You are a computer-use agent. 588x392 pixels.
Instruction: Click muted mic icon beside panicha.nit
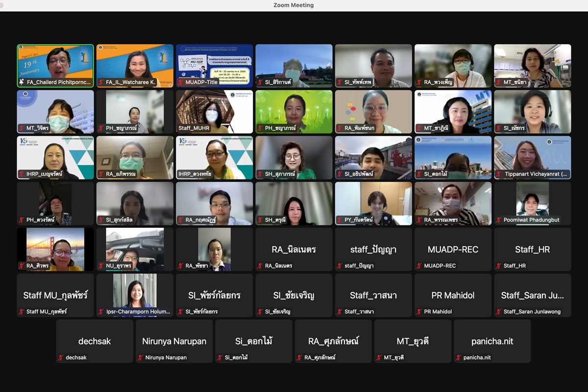(459, 358)
